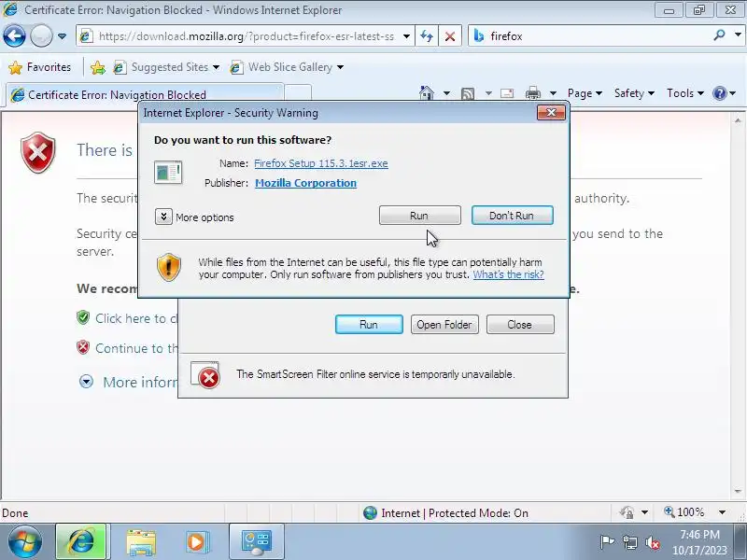Viewport: 747px width, 560px height.
Task: Close the Security Warning dialog
Action: (x=551, y=112)
